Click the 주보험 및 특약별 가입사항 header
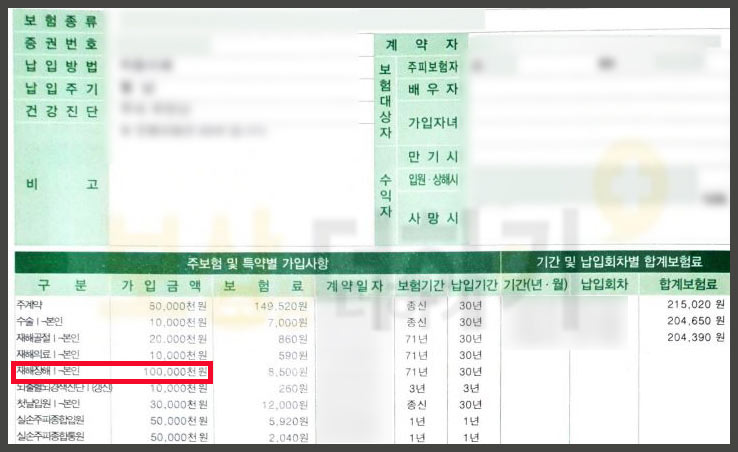Image resolution: width=738 pixels, height=452 pixels. tap(257, 264)
